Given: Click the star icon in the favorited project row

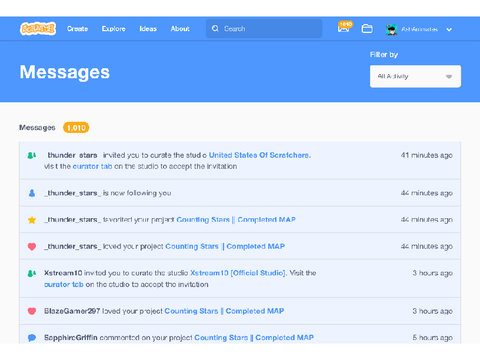Looking at the screenshot, I should [x=32, y=220].
